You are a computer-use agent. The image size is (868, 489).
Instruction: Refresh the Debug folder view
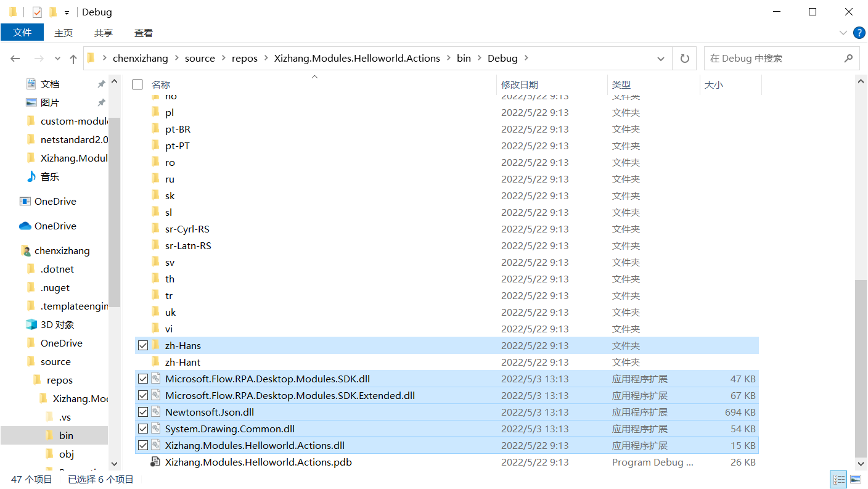tap(684, 59)
